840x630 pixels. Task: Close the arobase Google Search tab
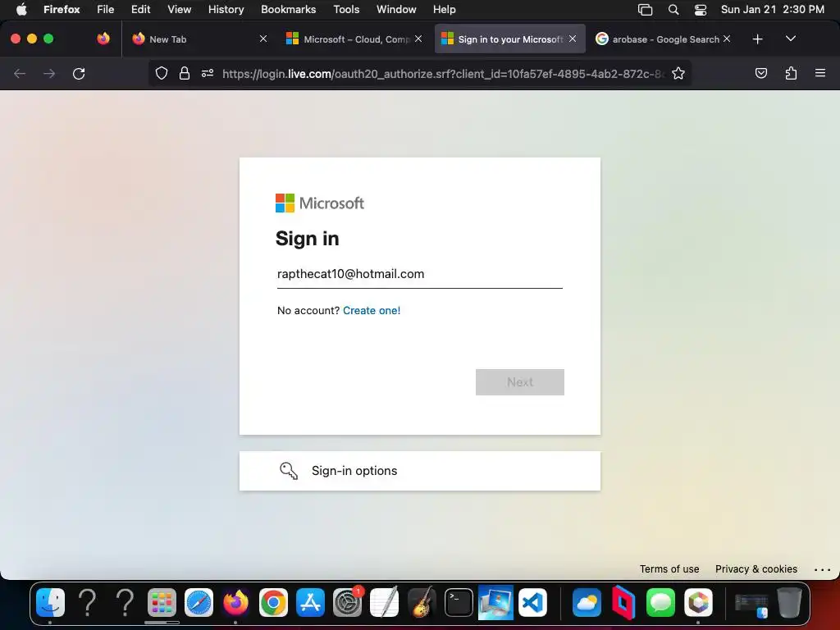[x=727, y=39]
